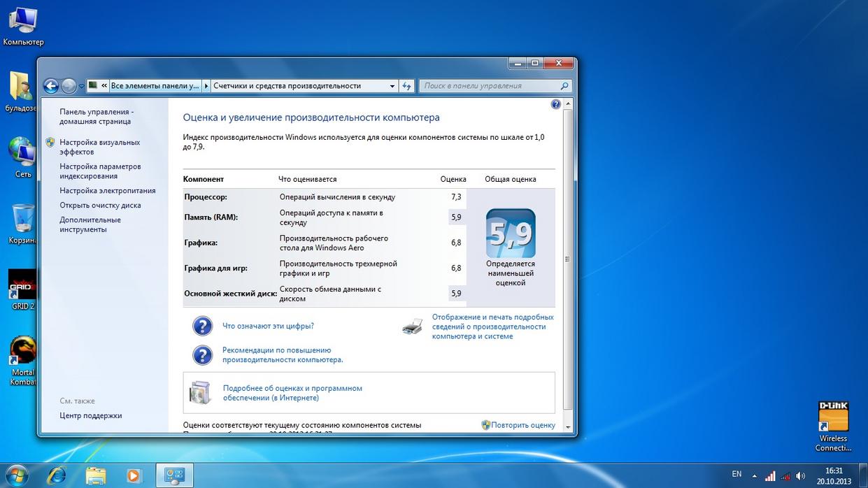Launch Internet Explorer from taskbar

click(56, 475)
